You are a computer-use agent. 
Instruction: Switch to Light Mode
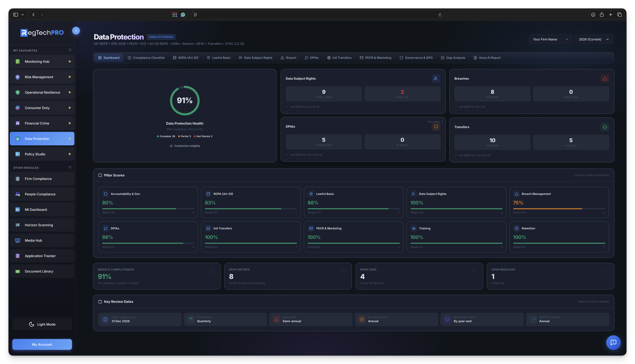coord(42,324)
